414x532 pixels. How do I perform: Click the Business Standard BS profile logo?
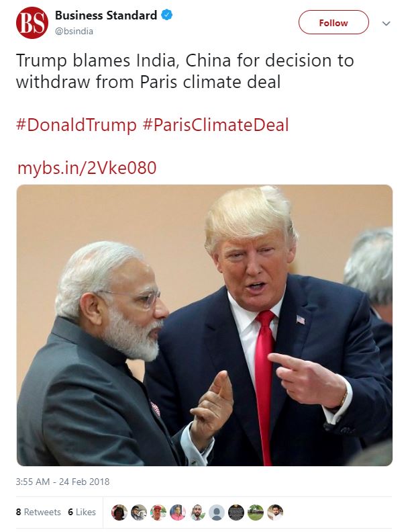click(32, 23)
